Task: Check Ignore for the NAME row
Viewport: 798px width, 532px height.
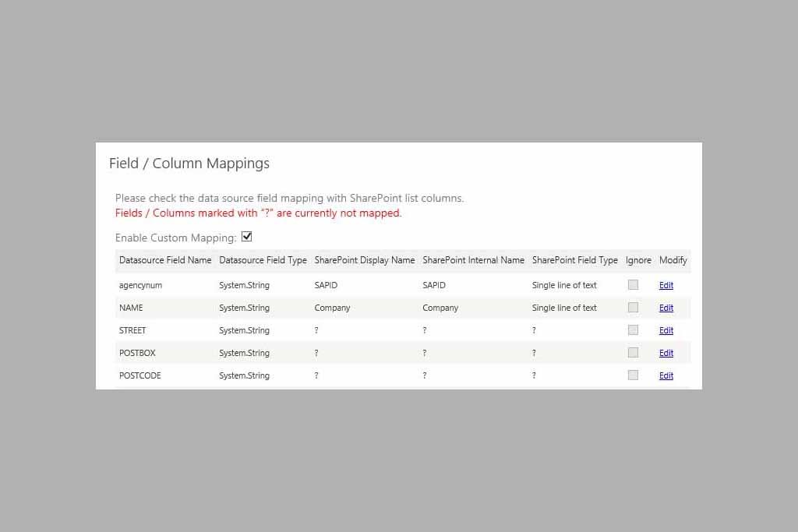Action: point(633,308)
